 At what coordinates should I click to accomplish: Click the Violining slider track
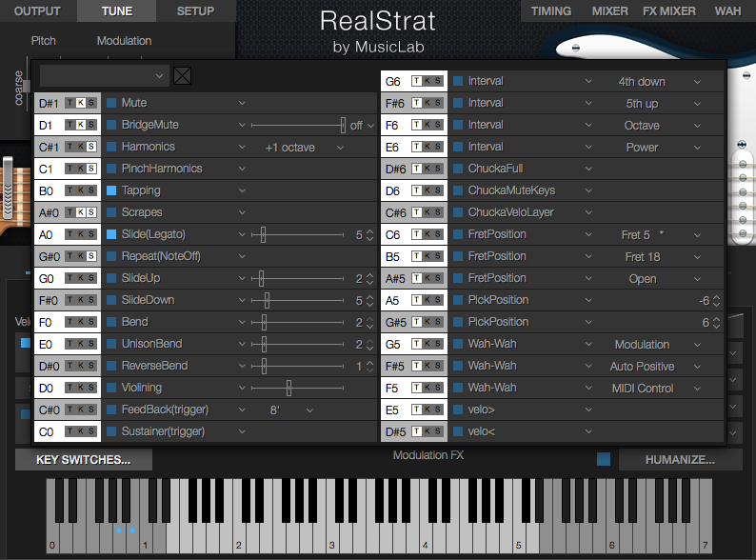tap(297, 388)
